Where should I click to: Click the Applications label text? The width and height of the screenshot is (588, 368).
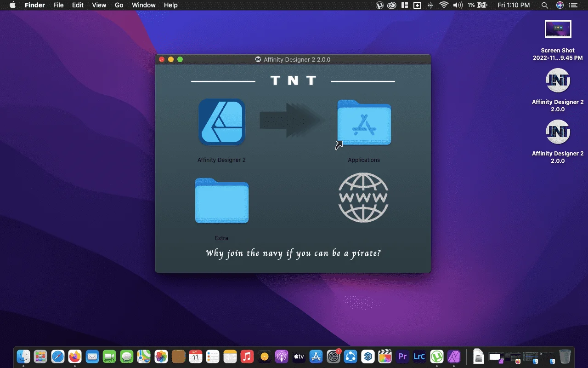pyautogui.click(x=364, y=160)
